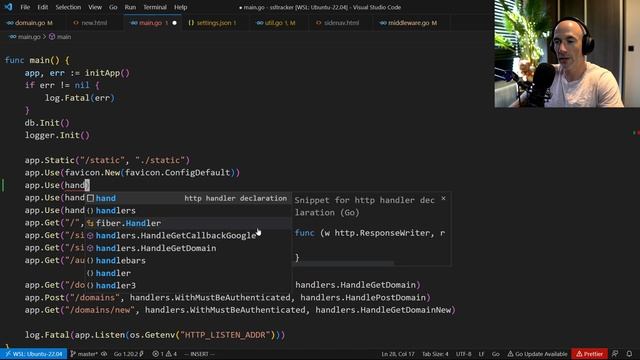Open the errors and warnings count
Image resolution: width=640 pixels, height=360 pixels.
165,354
